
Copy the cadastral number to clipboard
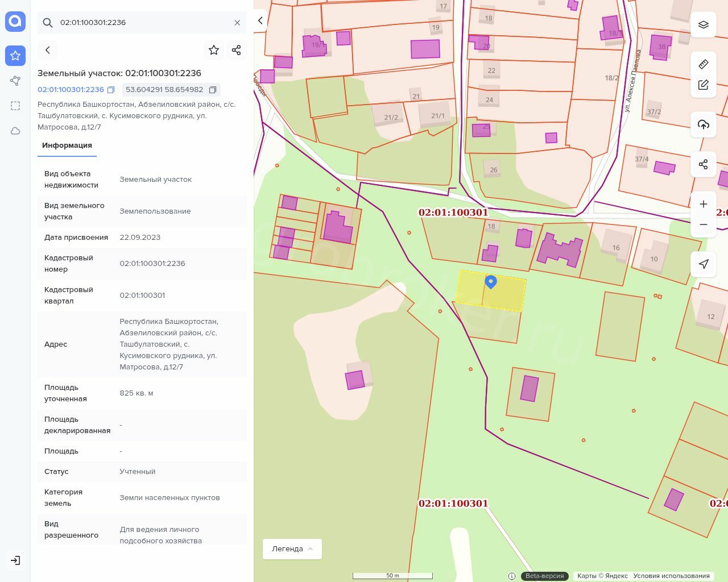tap(111, 90)
